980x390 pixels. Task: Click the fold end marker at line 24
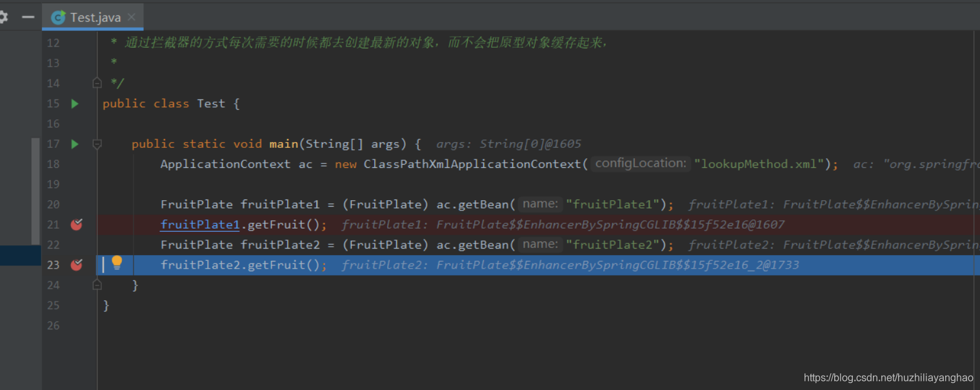click(97, 285)
